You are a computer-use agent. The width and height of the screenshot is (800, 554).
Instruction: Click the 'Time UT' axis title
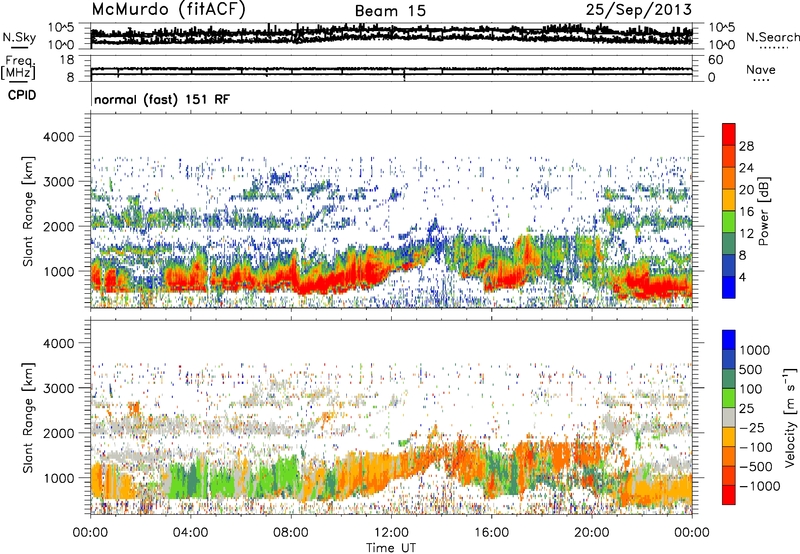(x=391, y=548)
